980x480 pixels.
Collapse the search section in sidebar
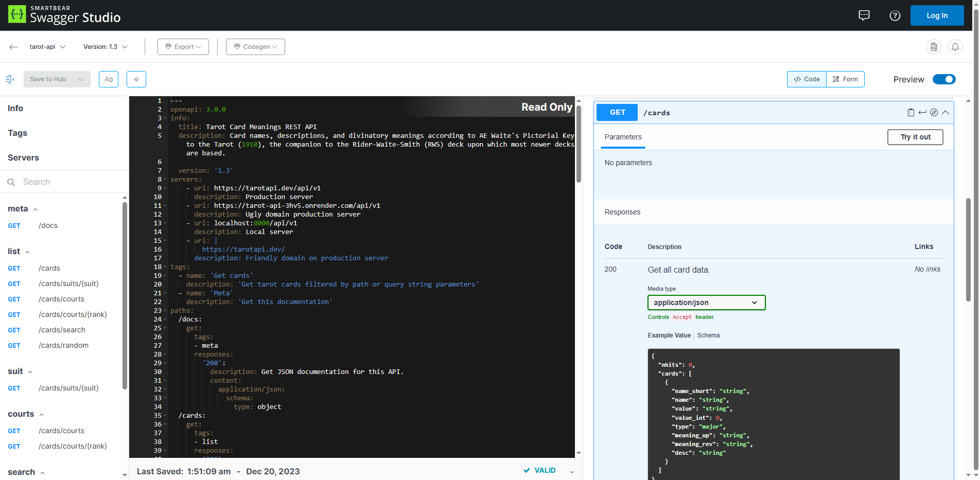43,473
